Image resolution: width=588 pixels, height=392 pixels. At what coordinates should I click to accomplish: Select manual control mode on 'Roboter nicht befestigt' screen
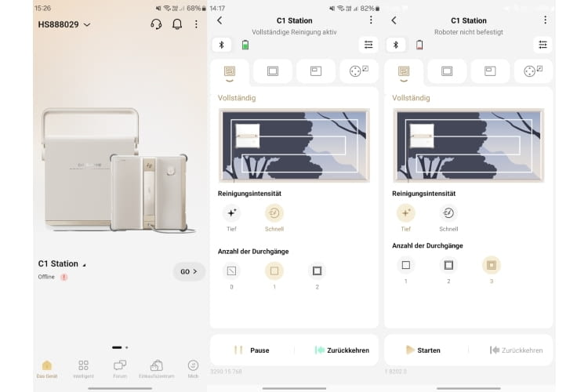click(533, 71)
